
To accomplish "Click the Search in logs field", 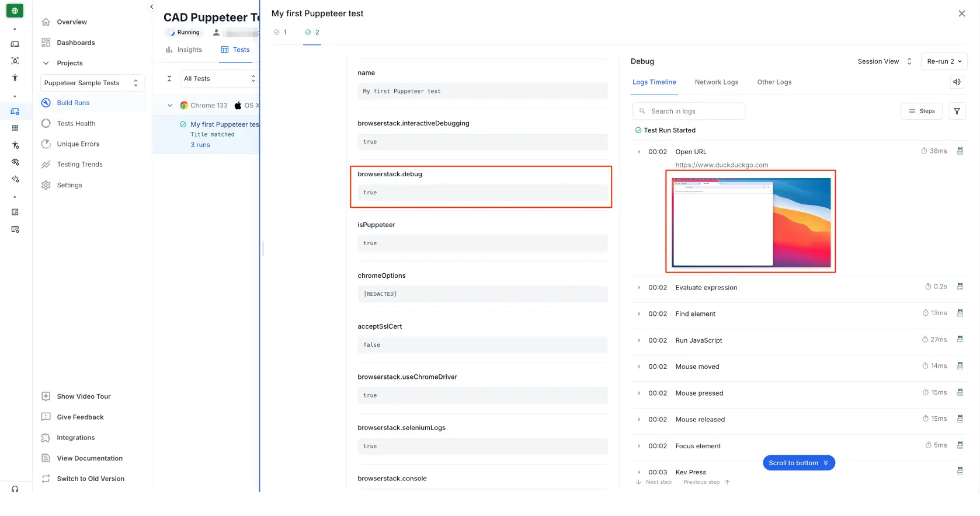I will (x=689, y=111).
